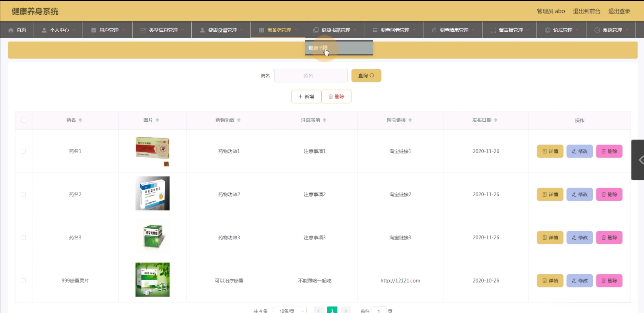The image size is (644, 313).
Task: Go to 首页 via the home icon
Action: click(x=11, y=30)
